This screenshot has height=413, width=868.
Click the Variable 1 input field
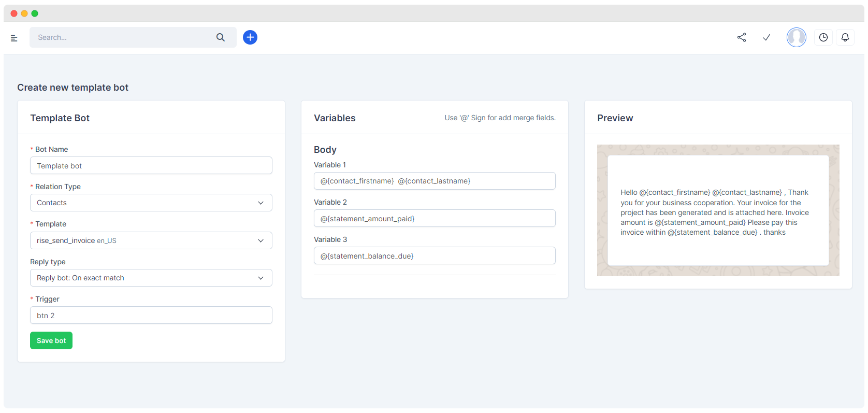pyautogui.click(x=435, y=181)
